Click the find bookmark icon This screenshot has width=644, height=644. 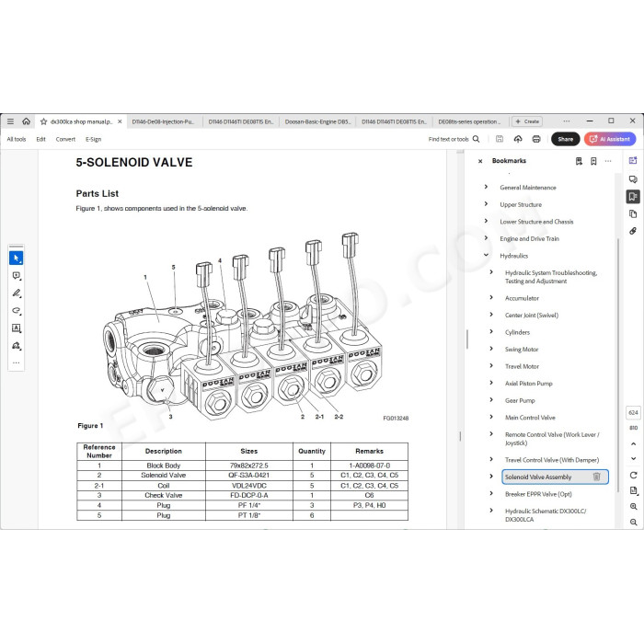(x=579, y=161)
